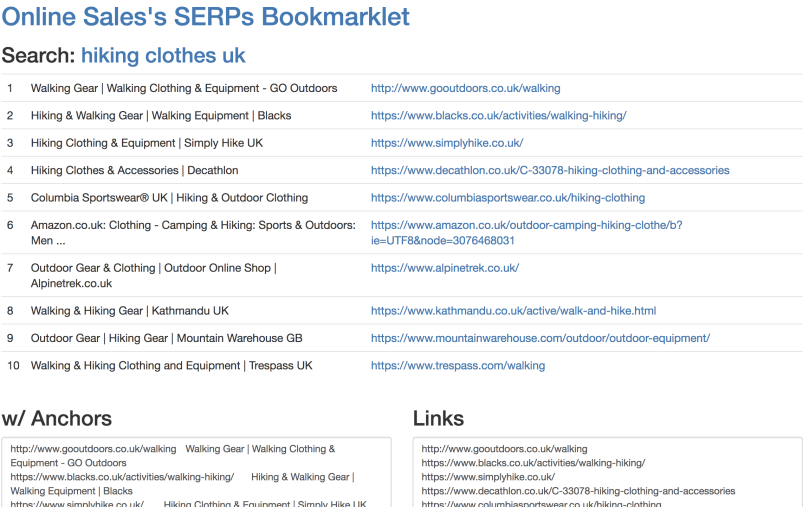Click the rank number 1 cell
The image size is (809, 507).
point(10,88)
